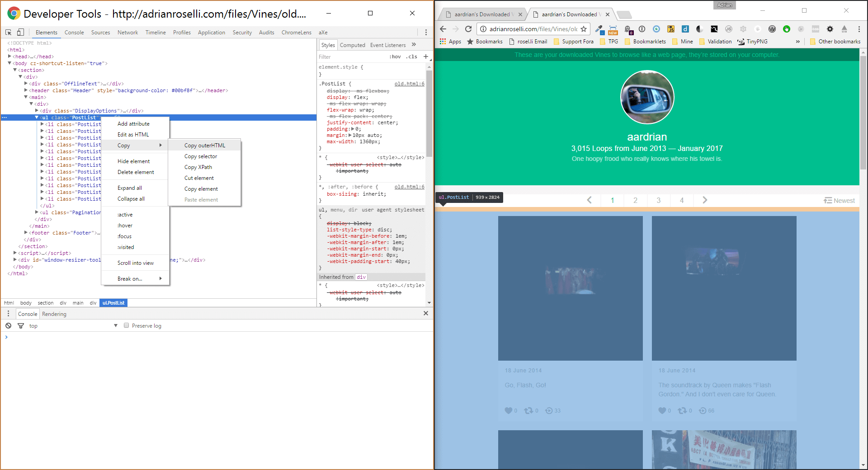Close the console drawer
868x470 pixels.
click(x=425, y=313)
